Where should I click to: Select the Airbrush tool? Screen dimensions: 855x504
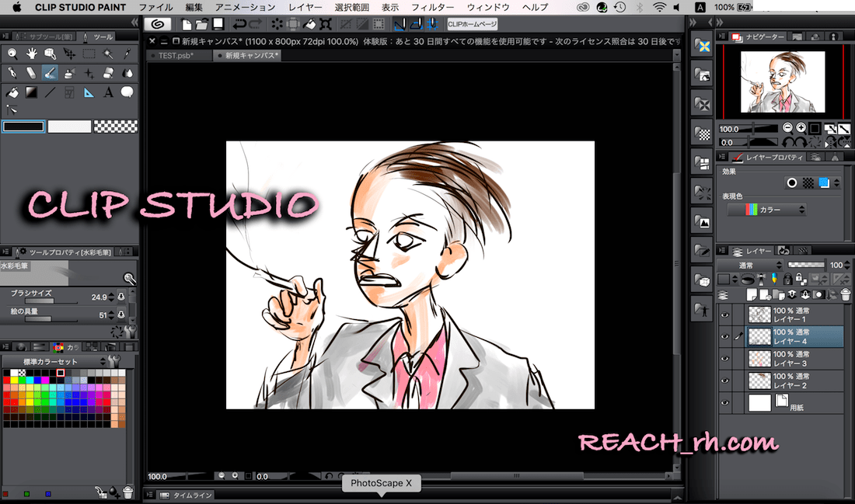click(69, 73)
